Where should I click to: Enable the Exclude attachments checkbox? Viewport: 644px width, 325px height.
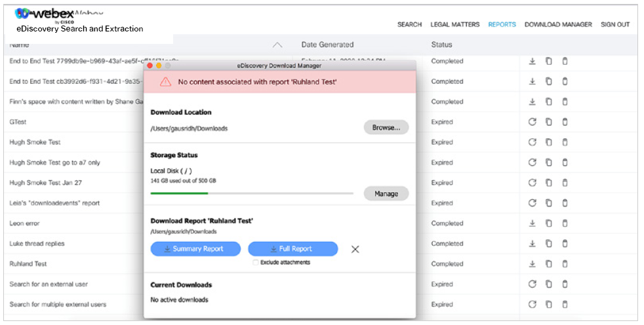(256, 263)
